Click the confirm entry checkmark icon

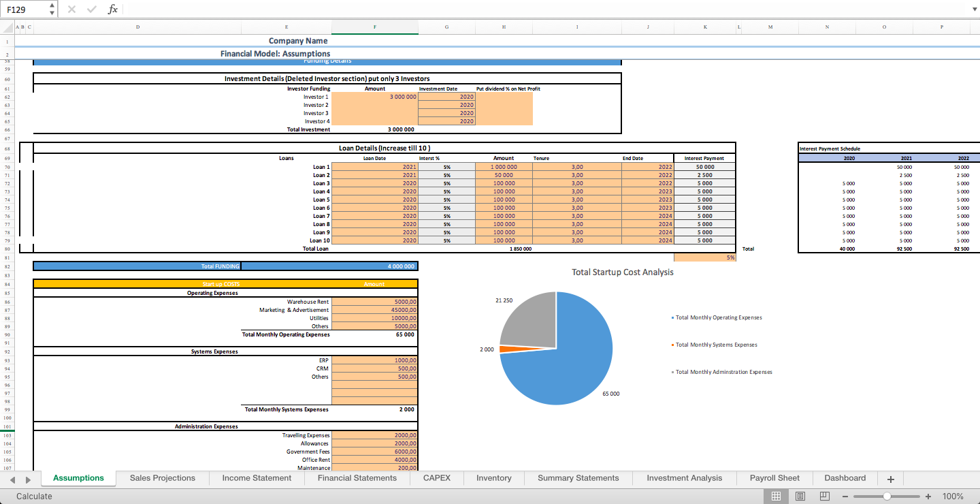92,10
